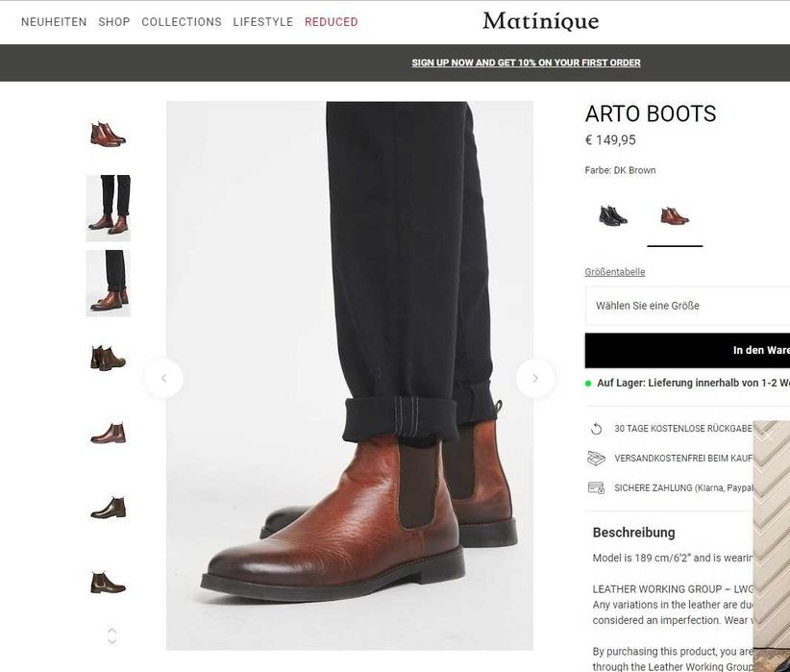Advance to the next product image
This screenshot has height=672, width=790.
click(x=535, y=378)
